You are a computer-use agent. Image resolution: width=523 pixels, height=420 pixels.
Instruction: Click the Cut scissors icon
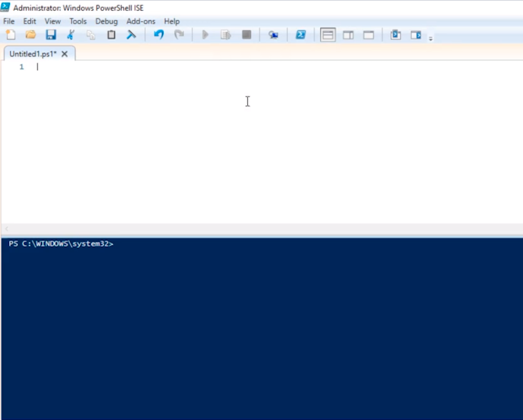[x=71, y=35]
